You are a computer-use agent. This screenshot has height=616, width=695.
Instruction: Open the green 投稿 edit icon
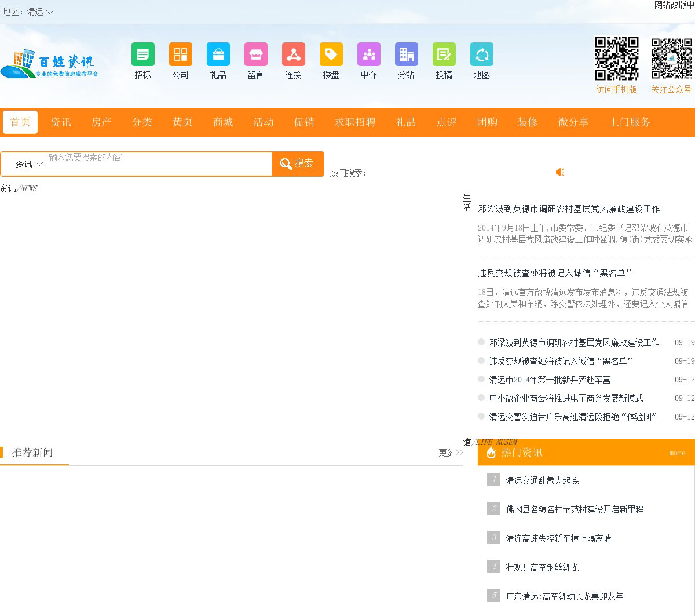point(444,54)
